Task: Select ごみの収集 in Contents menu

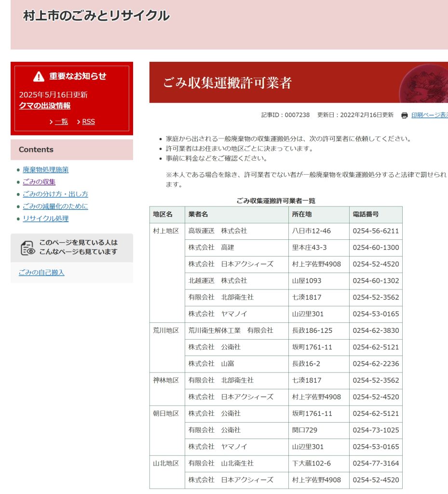Action: click(x=39, y=182)
